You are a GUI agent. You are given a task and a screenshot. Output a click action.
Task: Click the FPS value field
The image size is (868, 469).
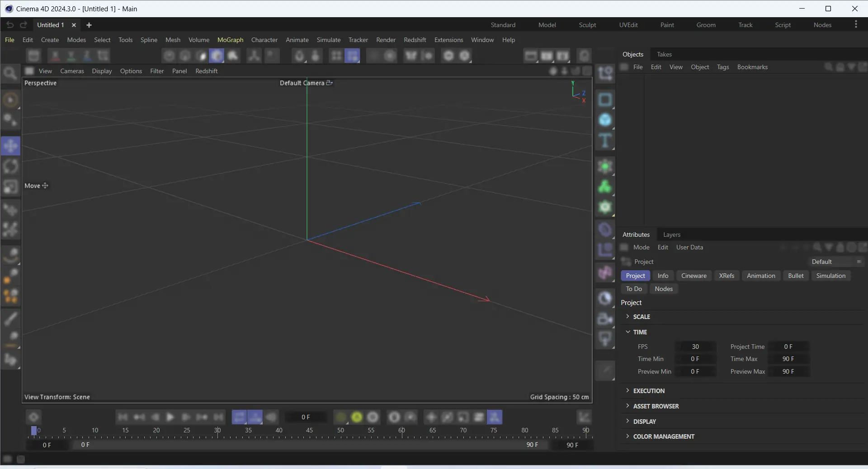[695, 347]
